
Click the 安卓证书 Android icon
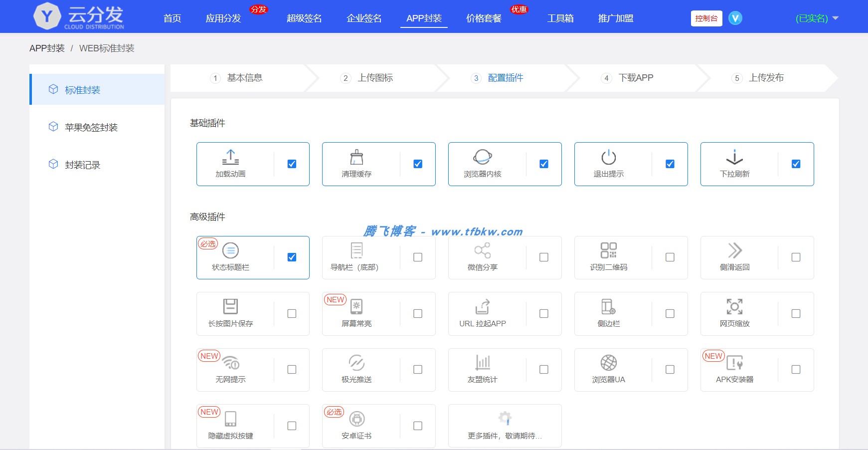click(357, 419)
